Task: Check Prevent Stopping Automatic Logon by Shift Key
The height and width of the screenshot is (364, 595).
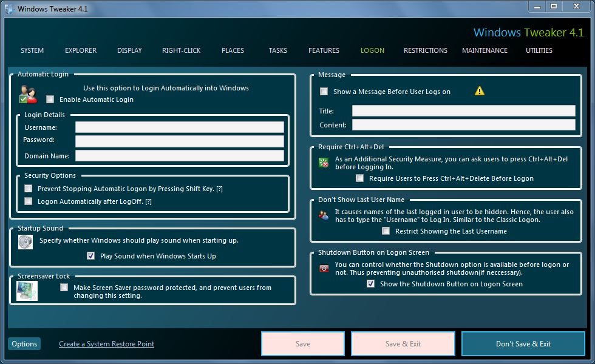Action: [x=29, y=189]
